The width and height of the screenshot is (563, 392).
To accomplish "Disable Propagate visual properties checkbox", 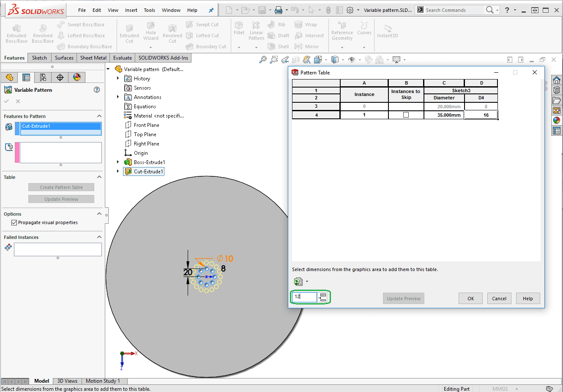I will [x=14, y=222].
